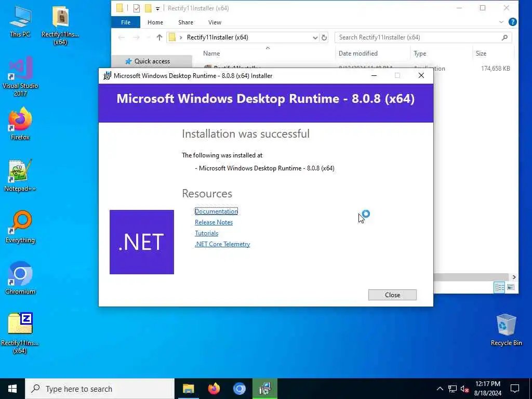Image resolution: width=532 pixels, height=399 pixels.
Task: Open the File tab in File Explorer
Action: [126, 22]
